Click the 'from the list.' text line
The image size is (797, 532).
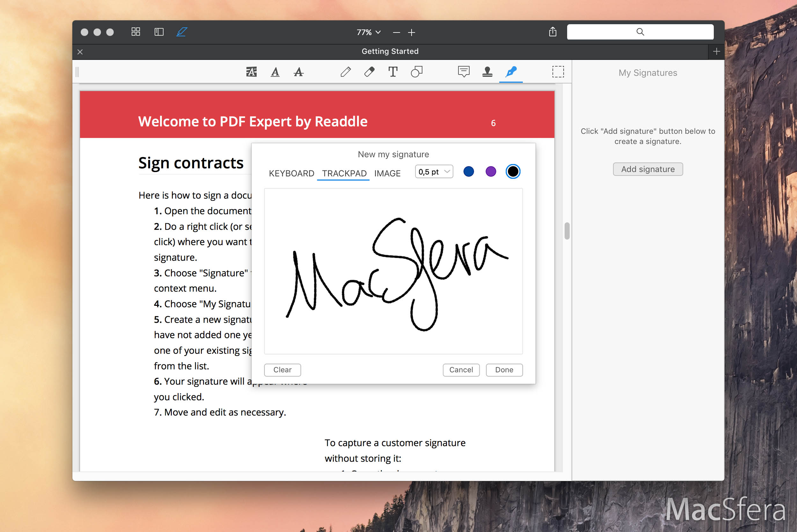point(181,366)
